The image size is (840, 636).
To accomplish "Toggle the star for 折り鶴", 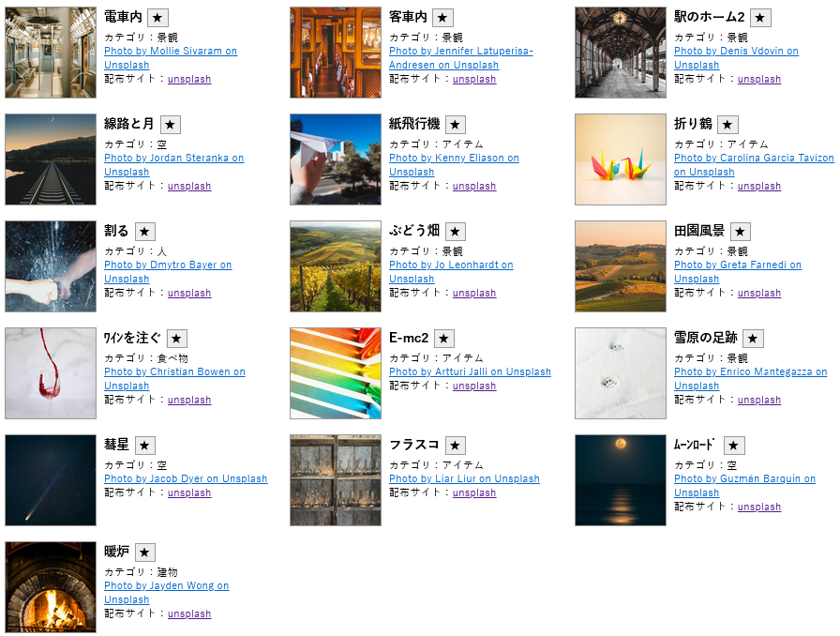I will [x=727, y=125].
